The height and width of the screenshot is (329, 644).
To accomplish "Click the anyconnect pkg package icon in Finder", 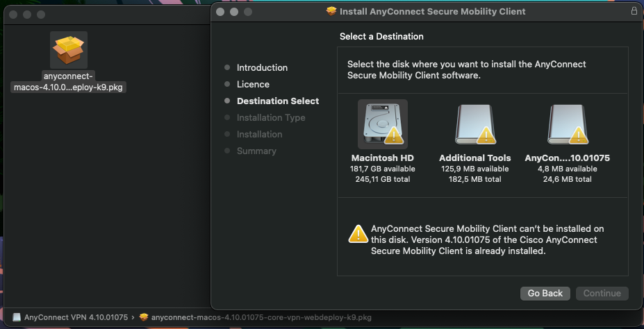I will click(69, 50).
